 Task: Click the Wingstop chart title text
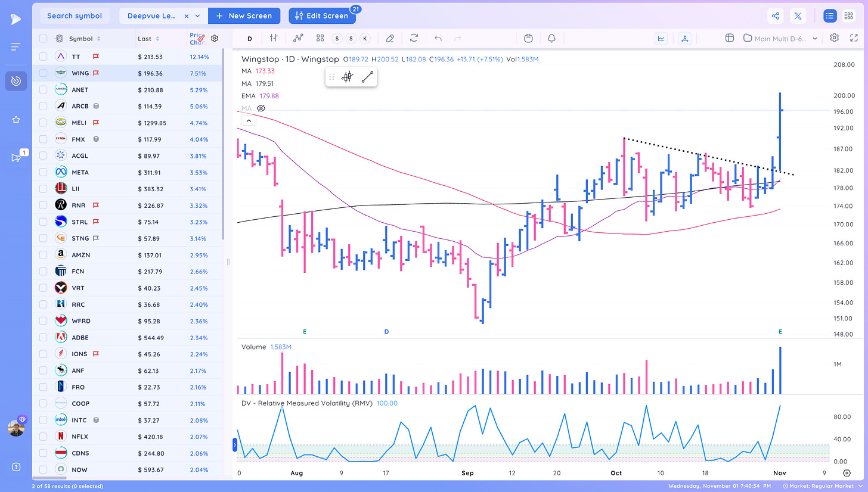[290, 59]
